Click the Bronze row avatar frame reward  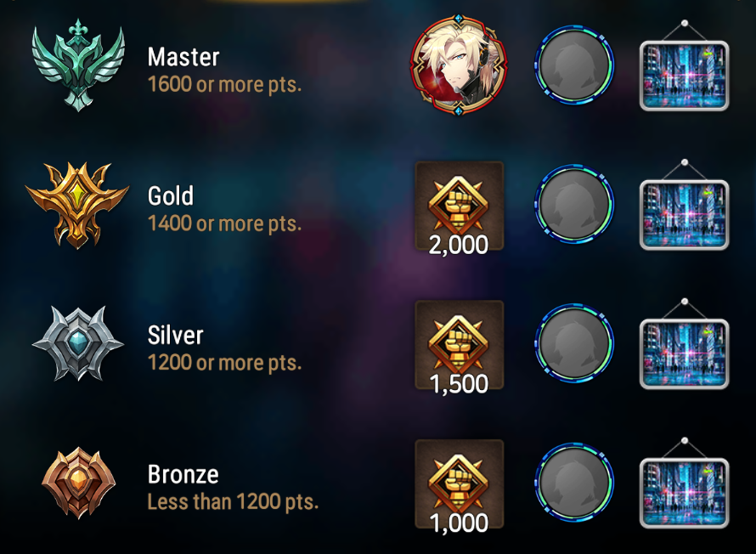pos(574,482)
